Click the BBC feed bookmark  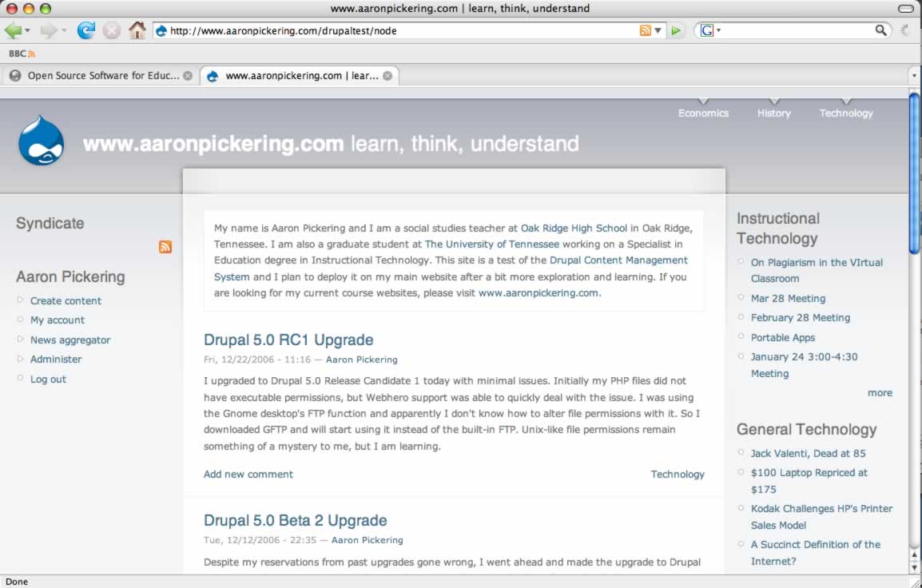pyautogui.click(x=22, y=54)
